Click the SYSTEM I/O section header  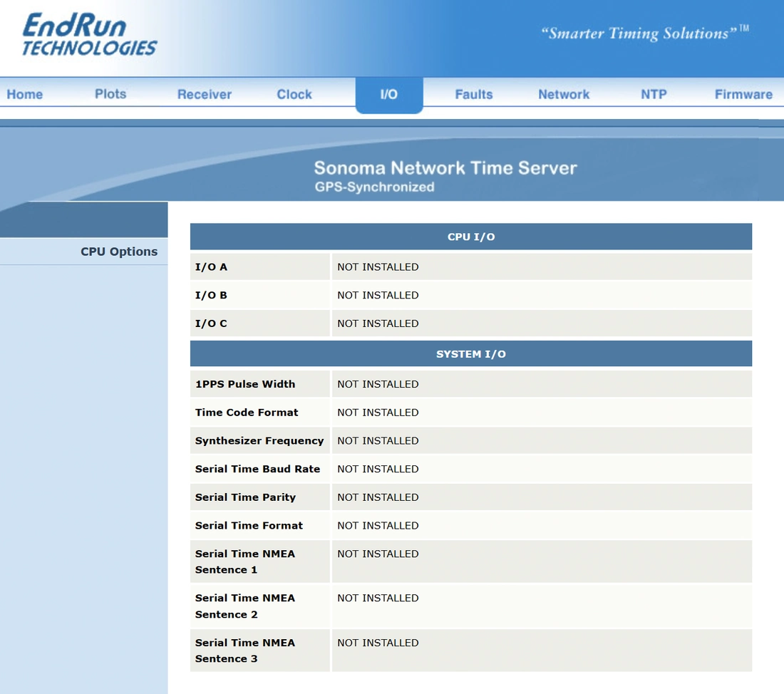click(x=471, y=354)
